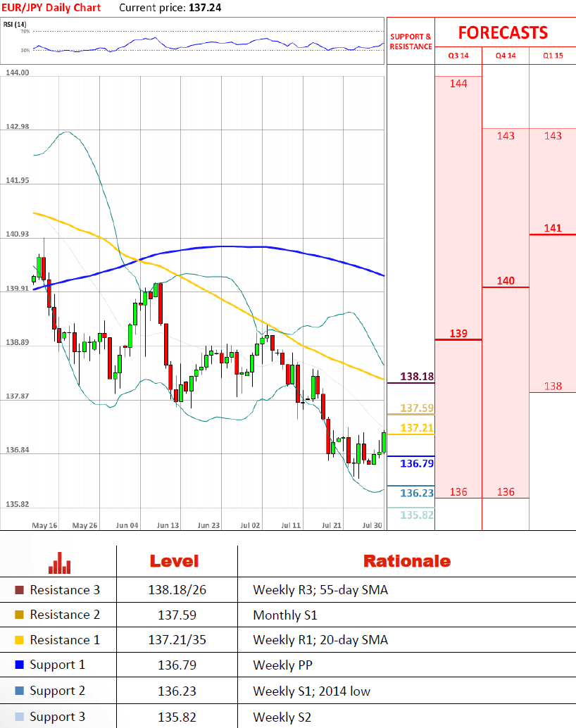Click the 140.93 price axis label

click(x=17, y=234)
